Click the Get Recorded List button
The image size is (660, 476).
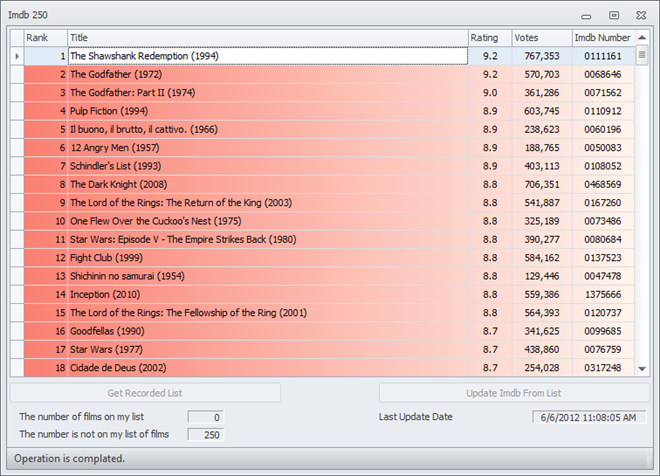pos(145,393)
